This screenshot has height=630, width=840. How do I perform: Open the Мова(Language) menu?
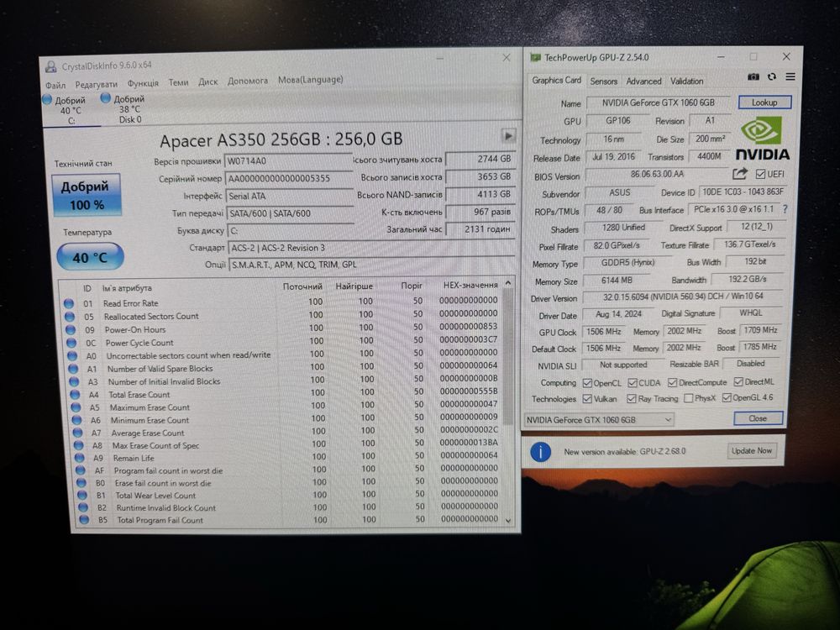(x=310, y=79)
